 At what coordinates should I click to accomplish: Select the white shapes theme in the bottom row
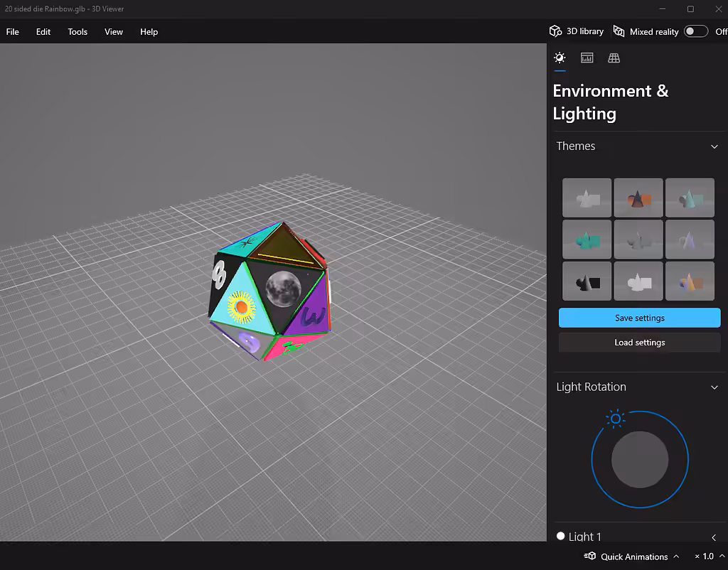[x=638, y=281]
